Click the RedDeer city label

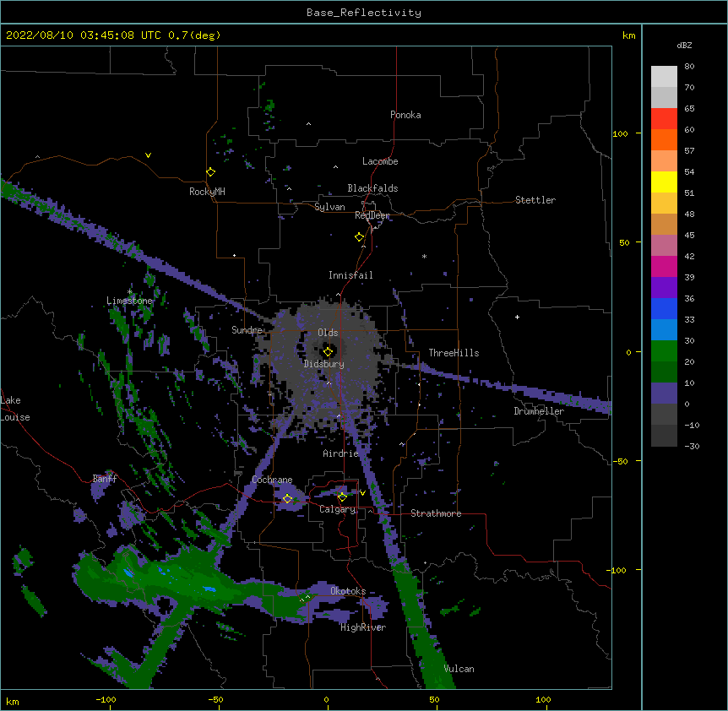pos(372,215)
